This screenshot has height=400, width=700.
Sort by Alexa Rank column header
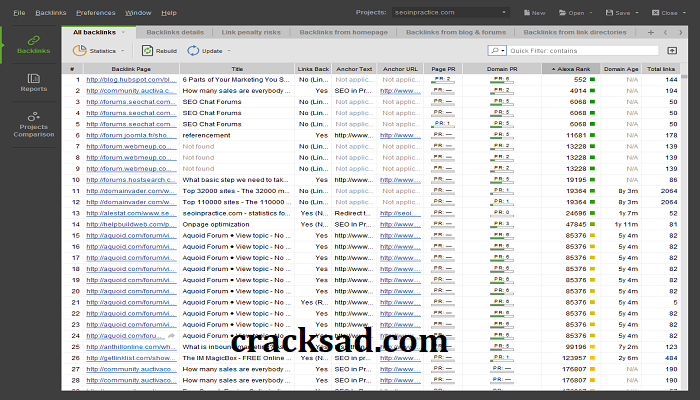571,69
